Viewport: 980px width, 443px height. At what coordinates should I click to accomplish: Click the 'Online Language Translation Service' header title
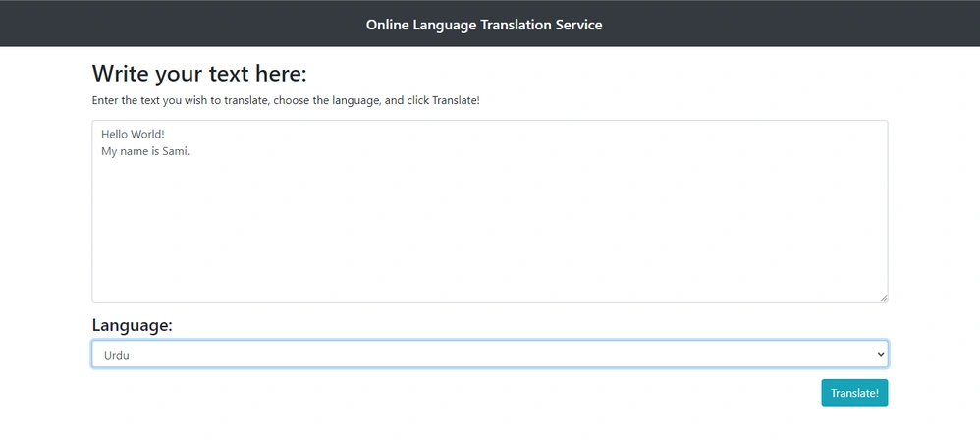[484, 25]
